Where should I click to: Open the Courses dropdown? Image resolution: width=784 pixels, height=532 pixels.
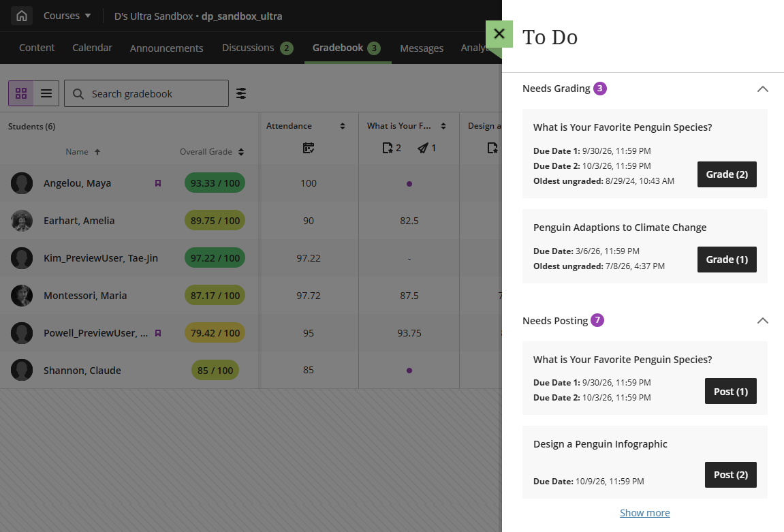click(67, 16)
